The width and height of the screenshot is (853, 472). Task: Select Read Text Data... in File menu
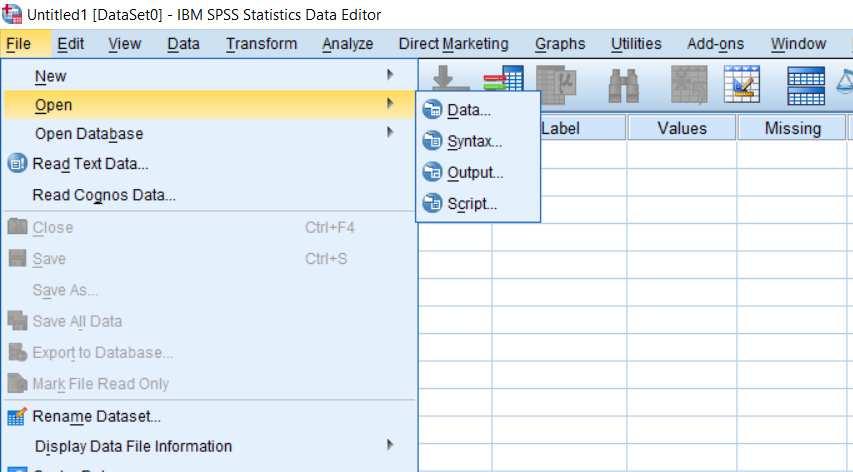pos(209,164)
